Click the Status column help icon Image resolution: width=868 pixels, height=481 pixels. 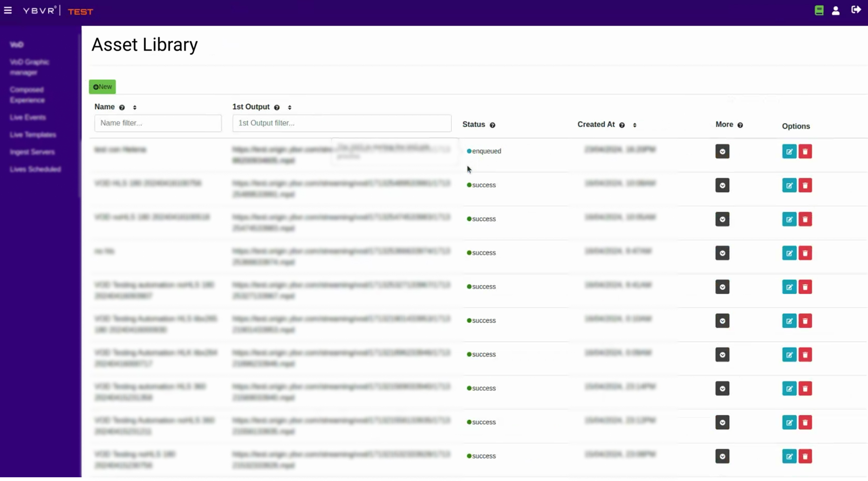(x=492, y=125)
